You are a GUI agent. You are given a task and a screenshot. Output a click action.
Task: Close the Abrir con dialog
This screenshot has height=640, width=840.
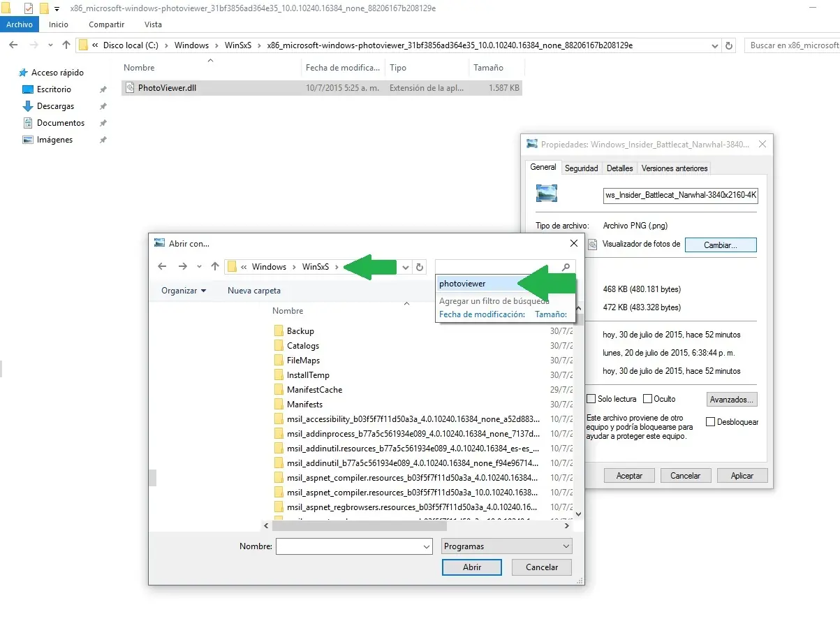[574, 243]
